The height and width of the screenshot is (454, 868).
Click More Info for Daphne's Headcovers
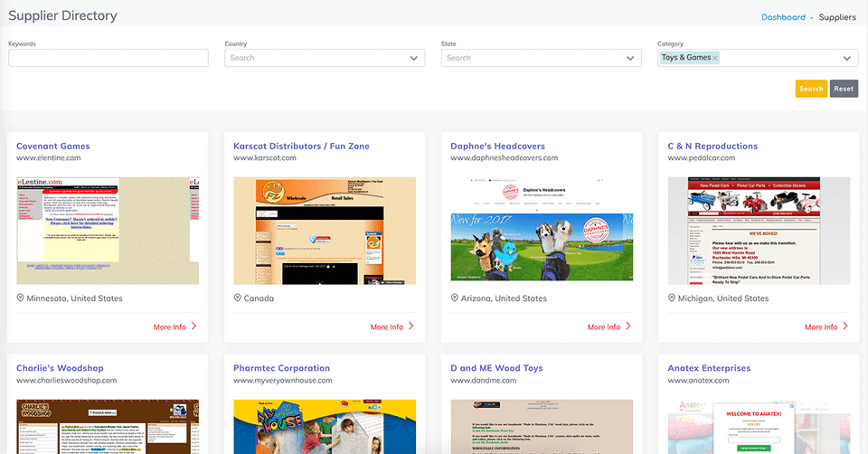click(603, 327)
